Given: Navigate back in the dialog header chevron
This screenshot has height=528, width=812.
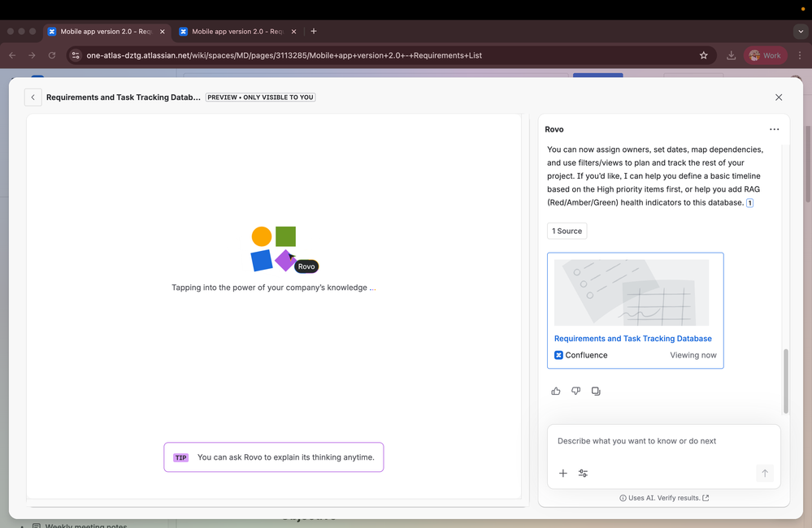Looking at the screenshot, I should click(33, 97).
